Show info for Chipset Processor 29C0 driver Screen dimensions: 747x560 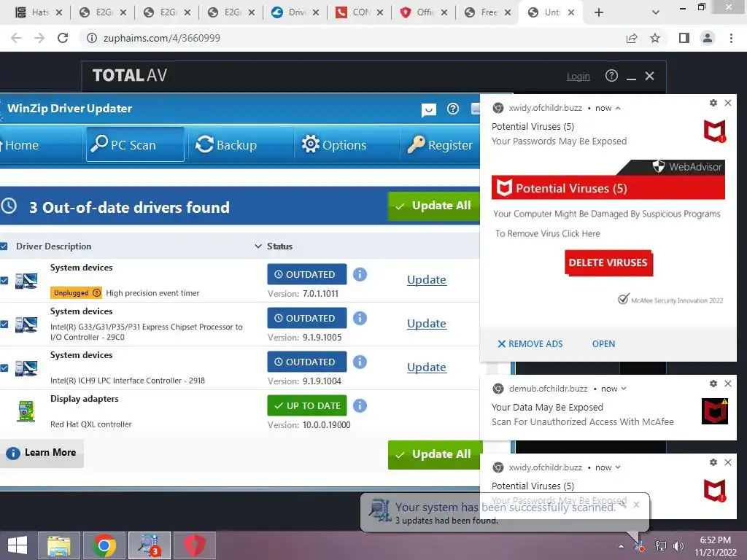click(360, 318)
